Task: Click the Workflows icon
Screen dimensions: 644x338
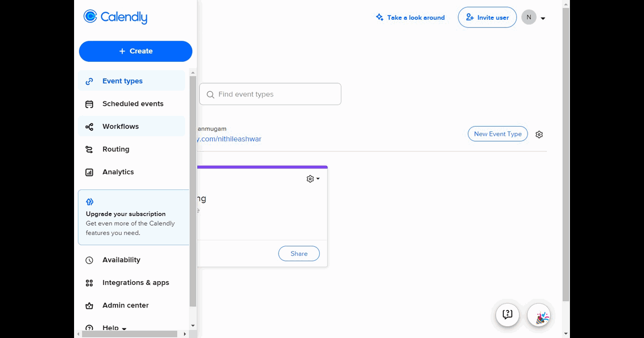Action: (x=90, y=127)
